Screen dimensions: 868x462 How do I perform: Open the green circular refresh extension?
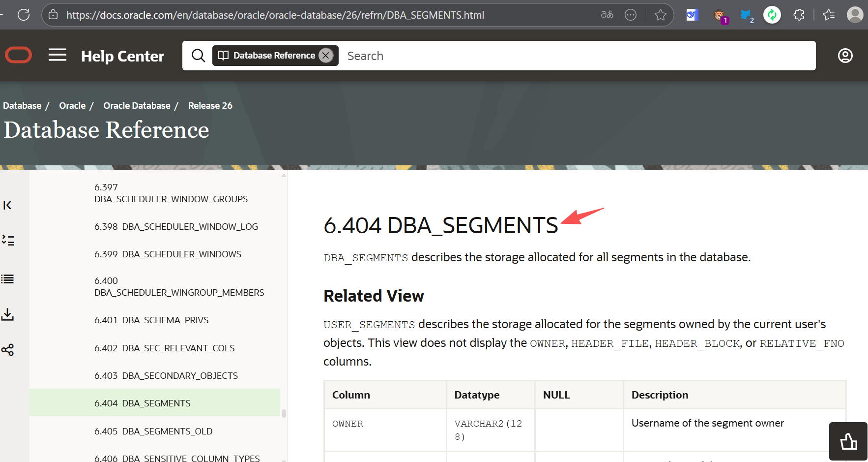coord(772,15)
